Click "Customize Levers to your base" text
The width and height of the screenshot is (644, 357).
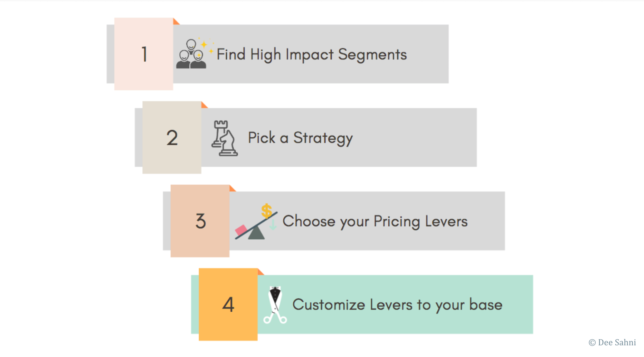[397, 305]
